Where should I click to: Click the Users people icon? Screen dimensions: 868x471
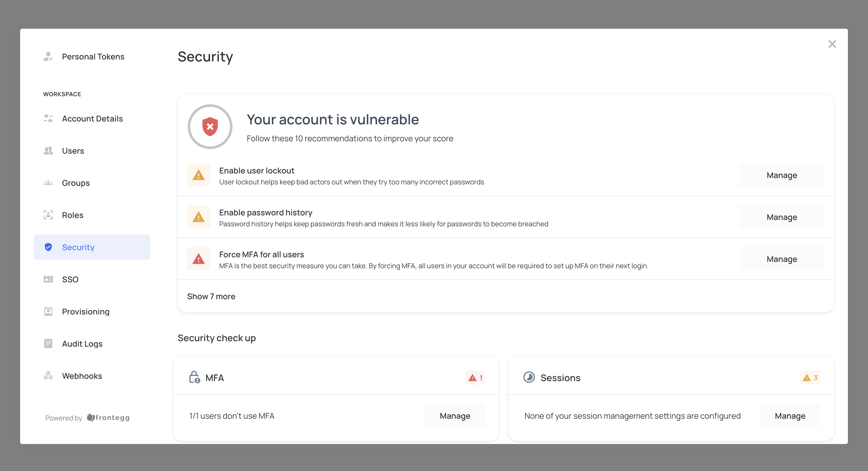pos(48,150)
